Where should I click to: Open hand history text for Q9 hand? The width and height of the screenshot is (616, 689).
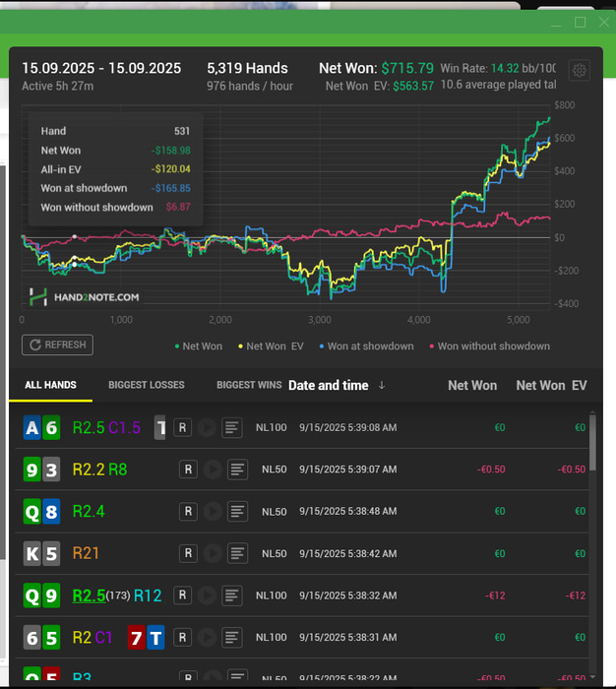pos(232,595)
